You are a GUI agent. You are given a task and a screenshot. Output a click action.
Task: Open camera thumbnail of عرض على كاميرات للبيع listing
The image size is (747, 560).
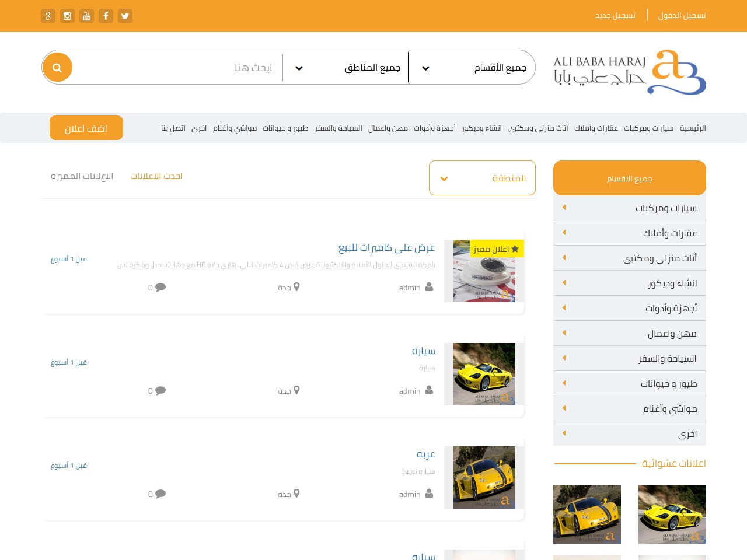pos(484,271)
